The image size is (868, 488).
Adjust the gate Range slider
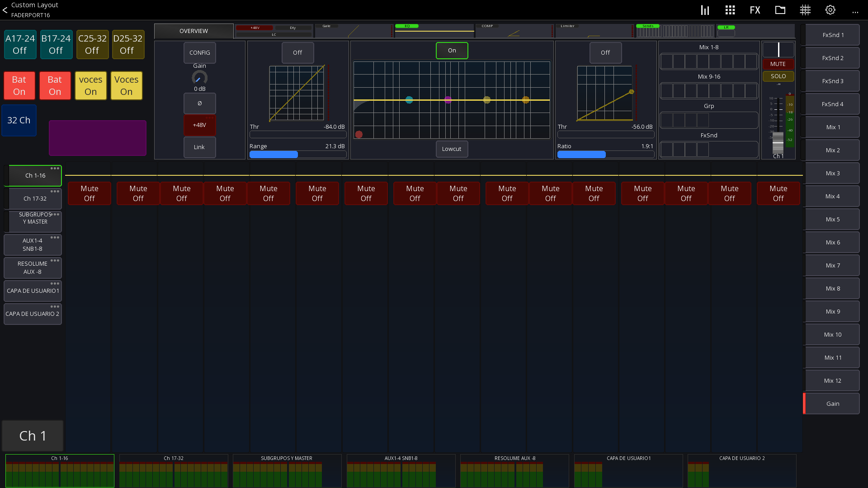tap(297, 155)
